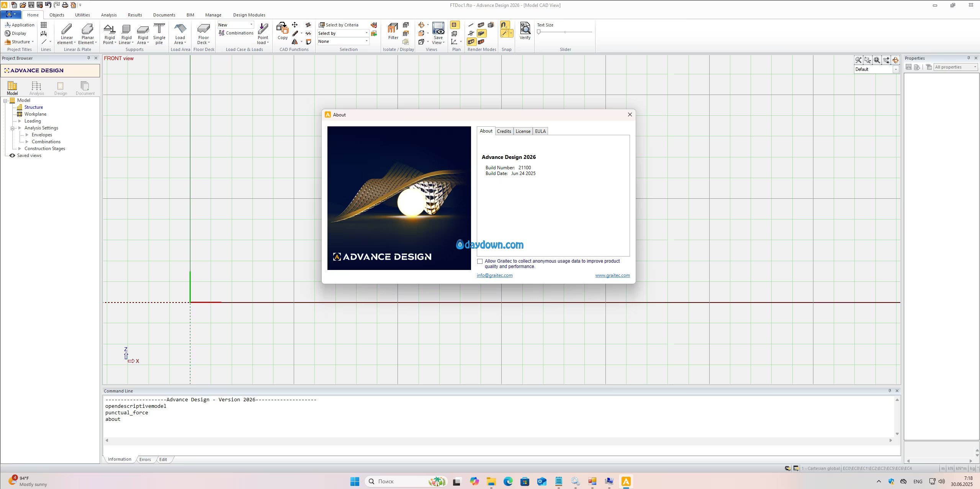This screenshot has height=489, width=980.
Task: Open the www.graitec.com website link
Action: (x=612, y=275)
